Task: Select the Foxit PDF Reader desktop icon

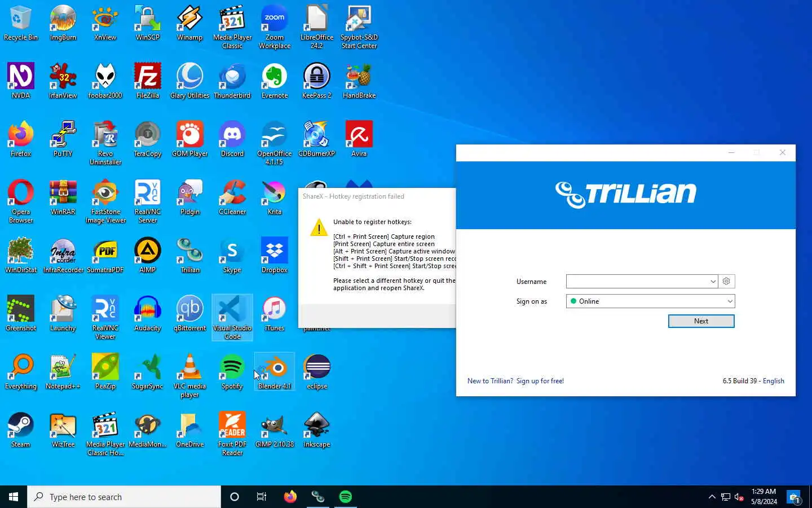Action: coord(232,434)
